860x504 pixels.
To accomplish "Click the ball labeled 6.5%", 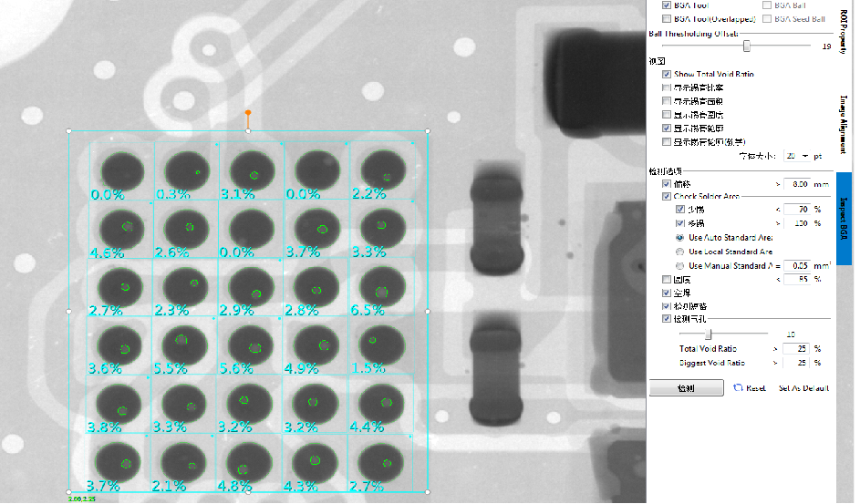I will [x=382, y=288].
